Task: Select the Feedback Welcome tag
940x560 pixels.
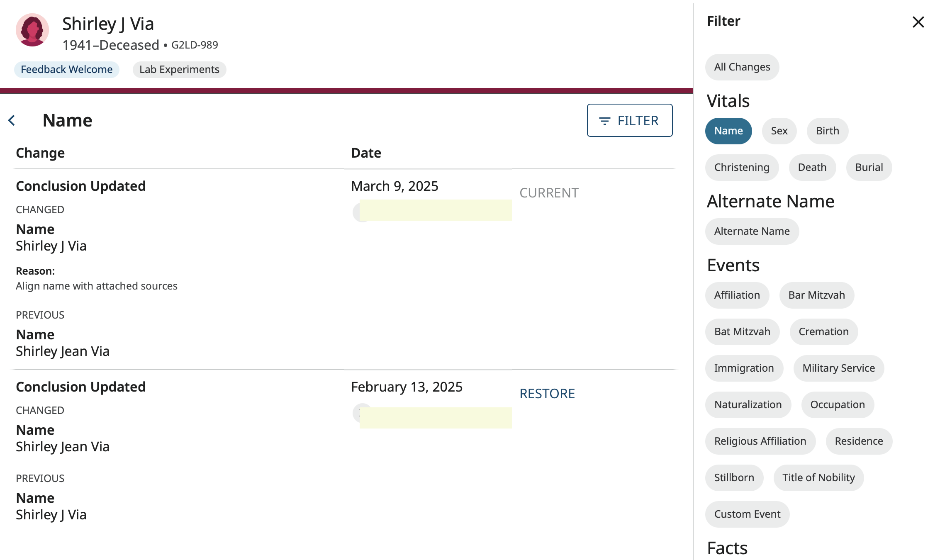Action: pos(66,69)
